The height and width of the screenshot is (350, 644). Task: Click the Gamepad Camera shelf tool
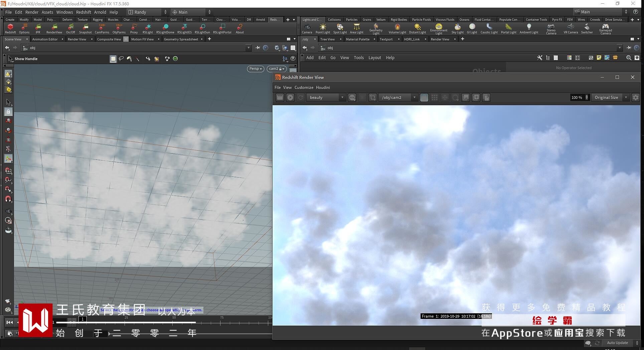click(x=605, y=29)
